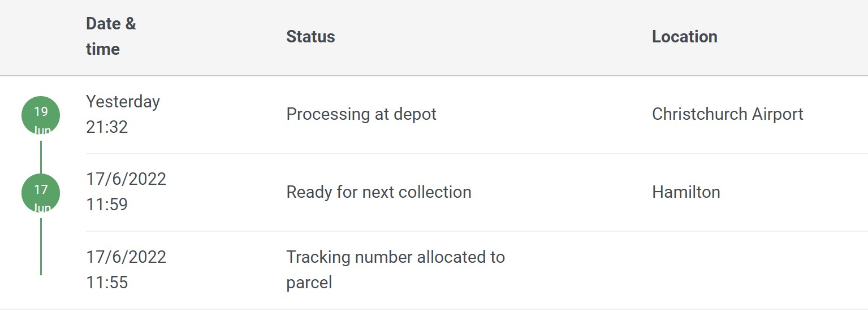Screen dimensions: 868x312
Task: Click the Processing at depot status
Action: click(361, 114)
